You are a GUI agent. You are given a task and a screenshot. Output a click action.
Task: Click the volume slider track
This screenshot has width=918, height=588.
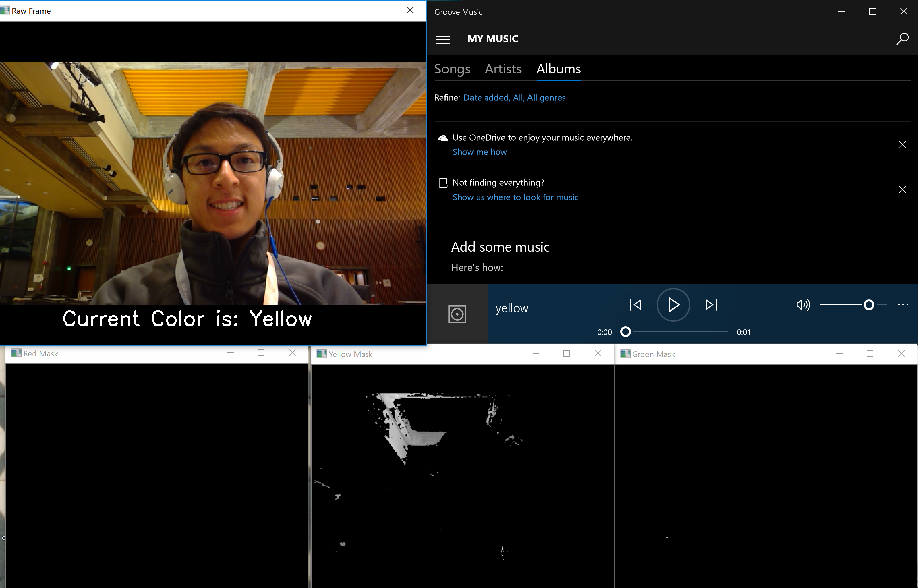(x=840, y=305)
